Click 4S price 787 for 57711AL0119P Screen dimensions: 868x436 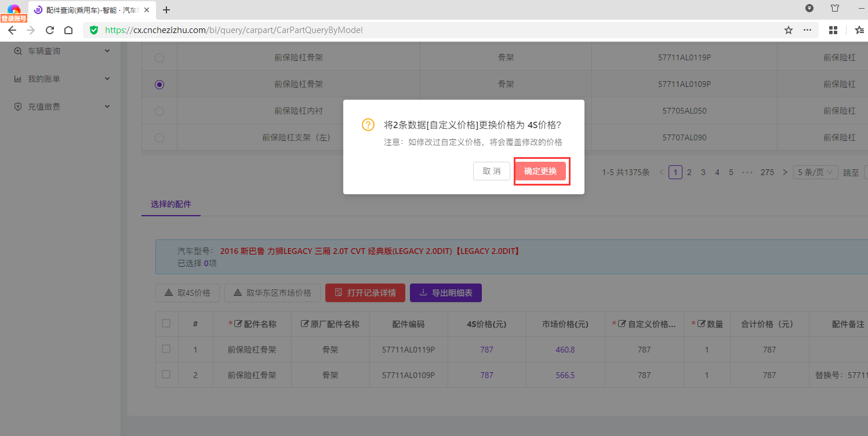(487, 350)
